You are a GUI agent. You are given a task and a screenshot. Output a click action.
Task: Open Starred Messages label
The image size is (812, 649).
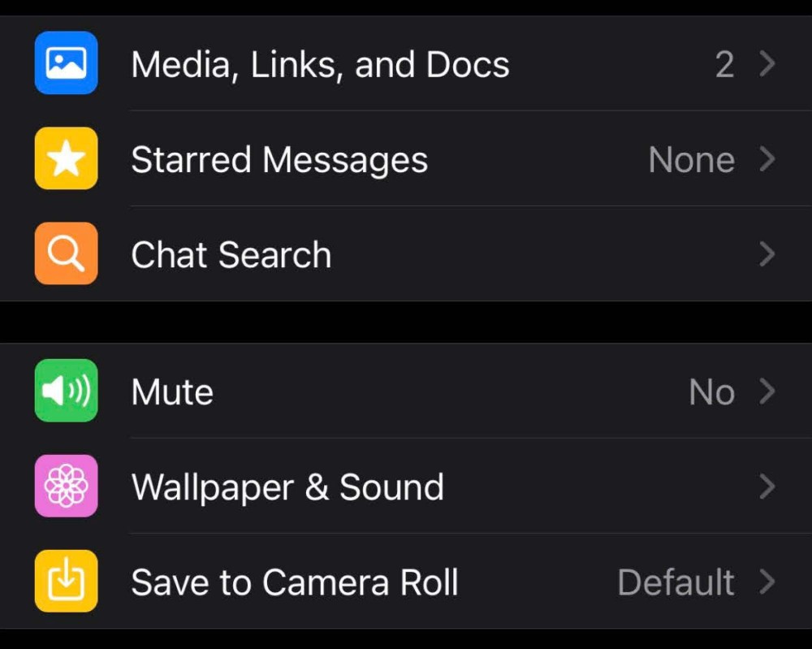pyautogui.click(x=279, y=160)
